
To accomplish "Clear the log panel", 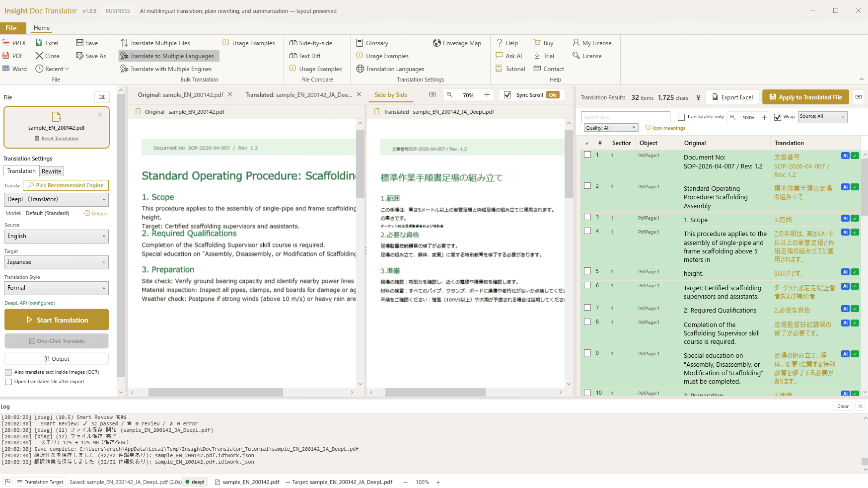I will pyautogui.click(x=843, y=406).
